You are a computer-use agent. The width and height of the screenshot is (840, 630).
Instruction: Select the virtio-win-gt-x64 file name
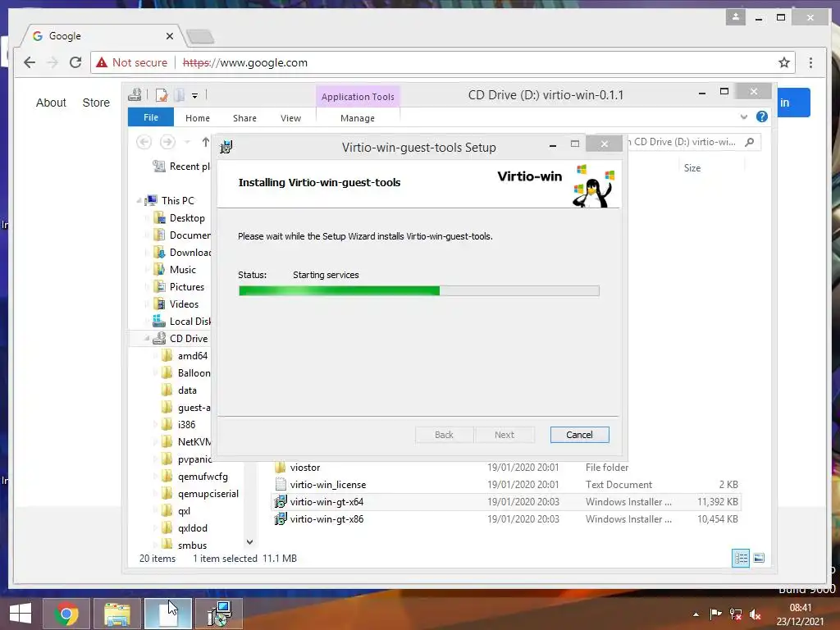[x=326, y=502]
